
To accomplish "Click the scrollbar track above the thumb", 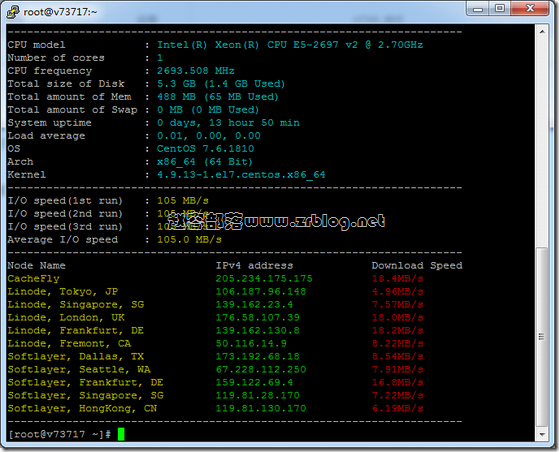I will 542,142.
